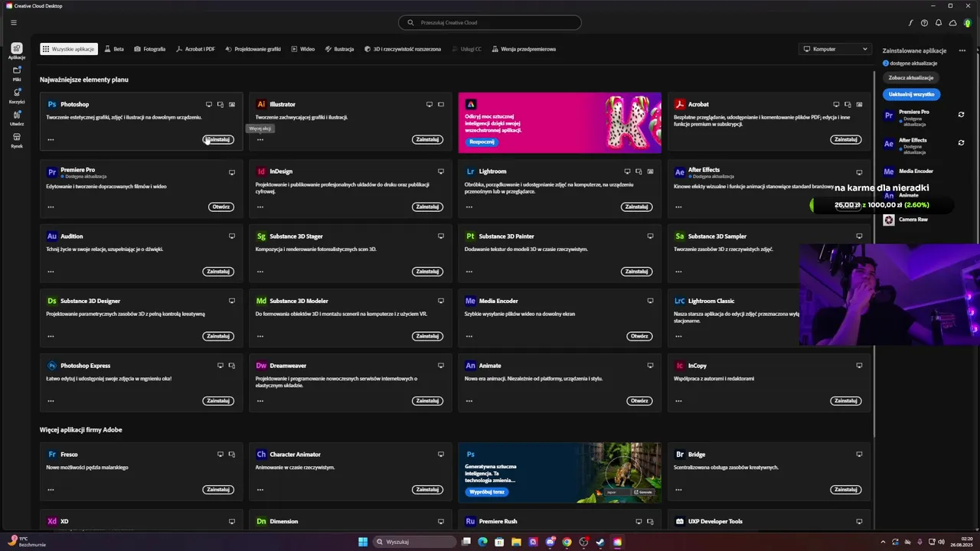This screenshot has width=980, height=551.
Task: Open Audition card more actions ellipsis
Action: tap(51, 272)
